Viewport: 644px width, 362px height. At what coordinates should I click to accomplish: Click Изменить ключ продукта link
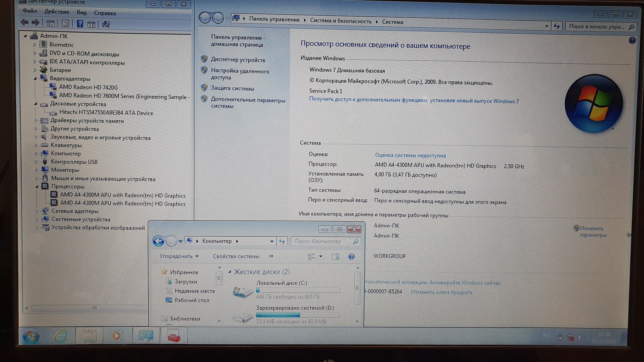(x=441, y=292)
